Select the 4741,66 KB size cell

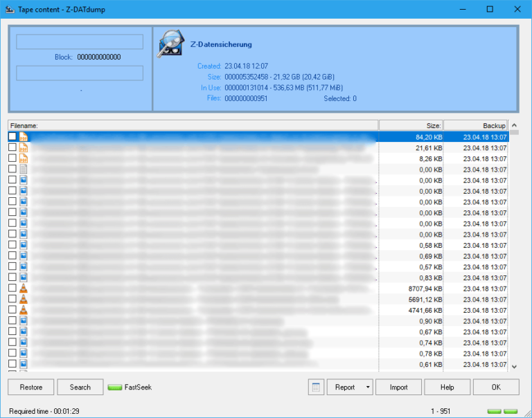tap(411, 310)
